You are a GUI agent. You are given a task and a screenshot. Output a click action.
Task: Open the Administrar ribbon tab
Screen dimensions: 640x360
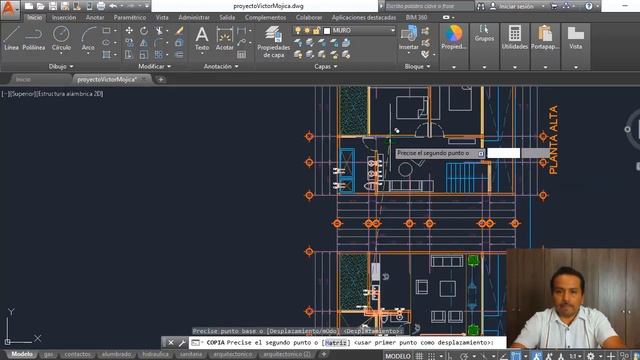point(194,18)
